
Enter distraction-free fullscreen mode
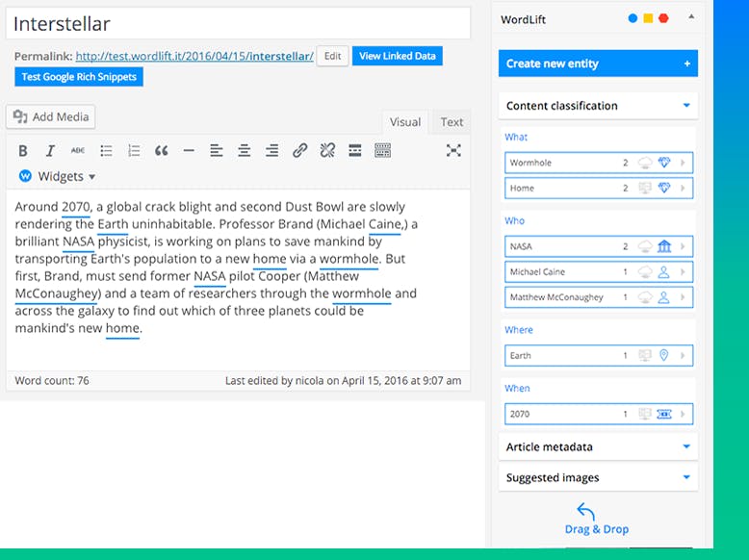tap(453, 151)
